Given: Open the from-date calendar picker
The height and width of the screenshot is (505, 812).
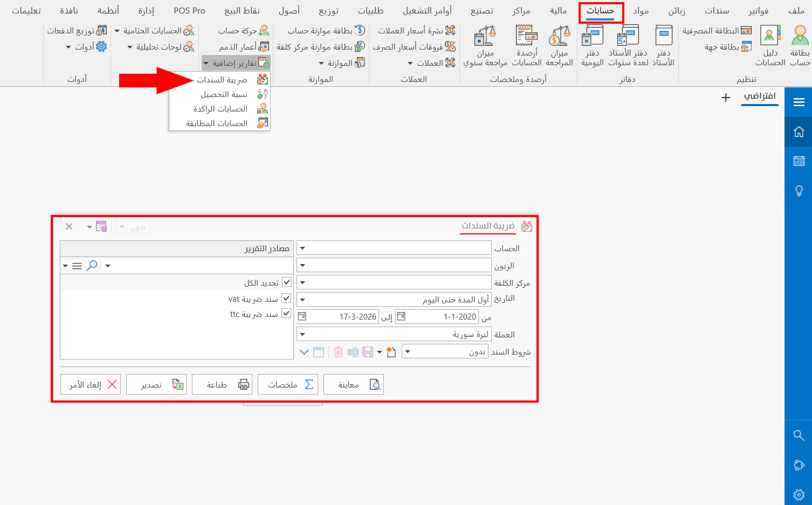Looking at the screenshot, I should coord(401,316).
